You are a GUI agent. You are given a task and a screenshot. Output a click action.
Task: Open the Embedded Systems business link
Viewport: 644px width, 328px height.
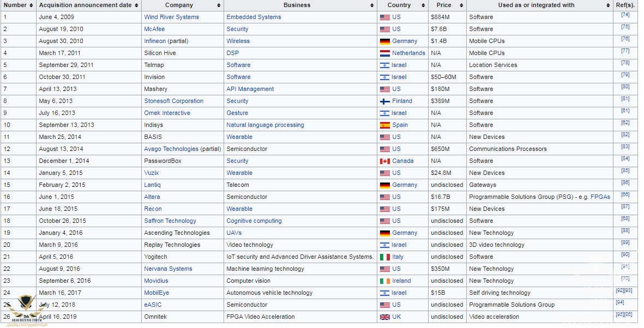point(254,17)
